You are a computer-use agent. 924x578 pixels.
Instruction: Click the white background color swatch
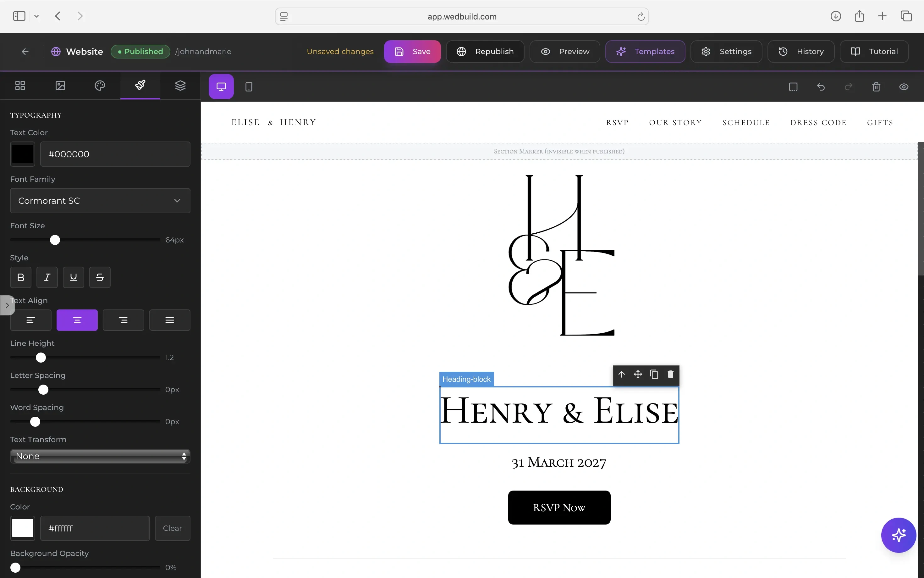click(23, 528)
